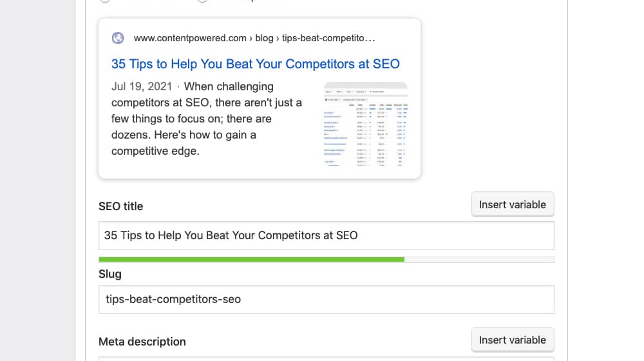Click the 'Meta description' label
This screenshot has height=361, width=644.
point(142,342)
